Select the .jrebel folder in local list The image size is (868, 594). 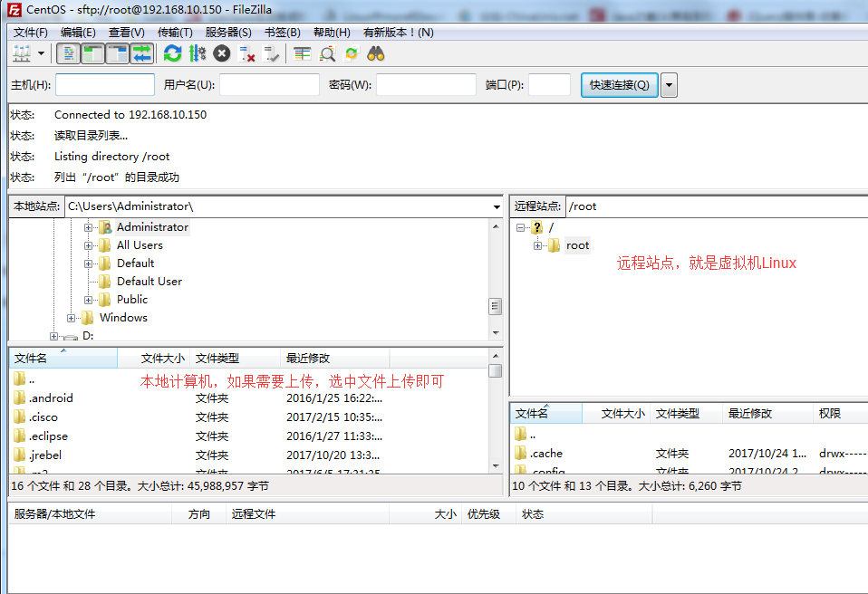tap(45, 455)
